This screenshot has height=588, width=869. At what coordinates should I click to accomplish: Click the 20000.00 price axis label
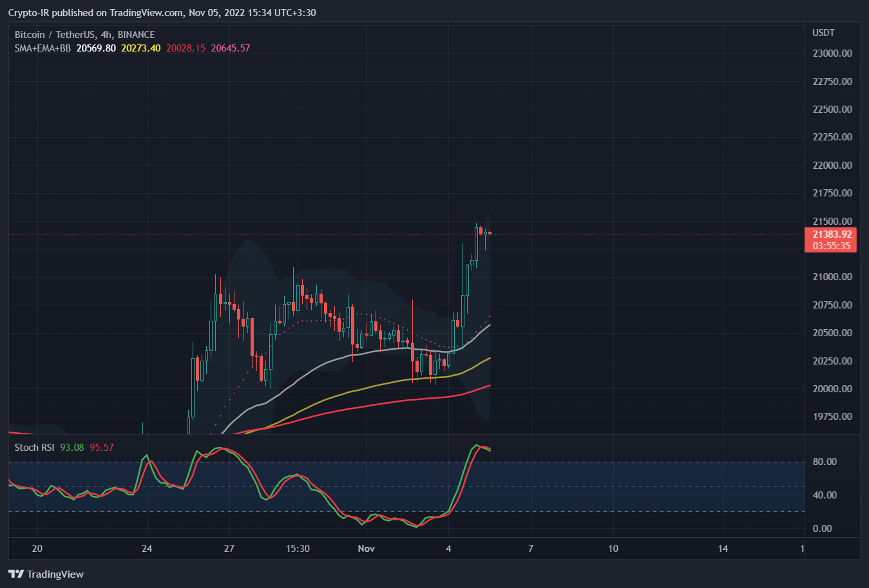pos(832,389)
